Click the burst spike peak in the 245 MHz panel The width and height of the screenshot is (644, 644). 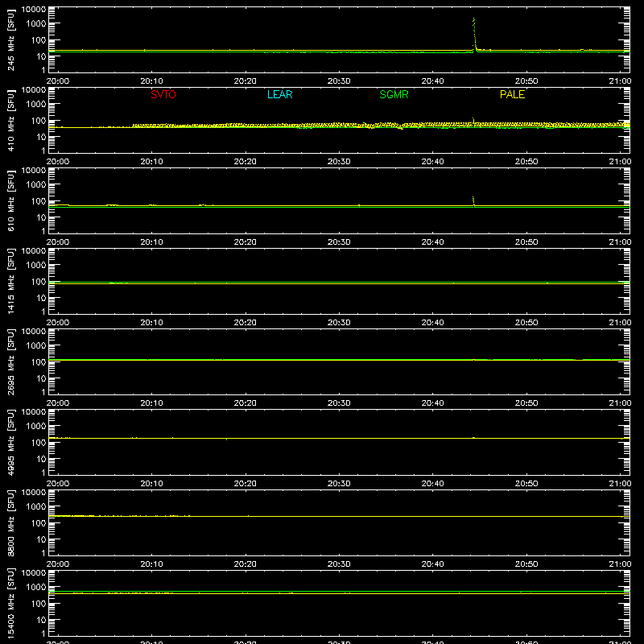[473, 19]
